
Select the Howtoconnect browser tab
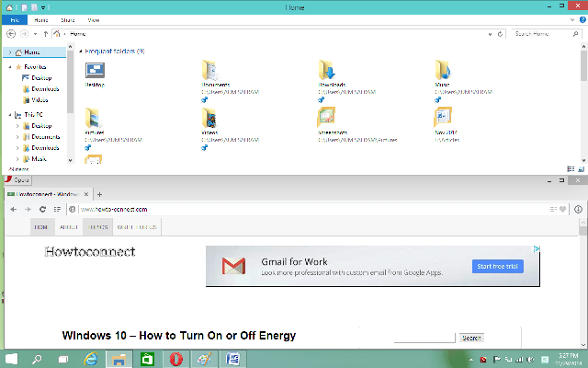tap(49, 194)
